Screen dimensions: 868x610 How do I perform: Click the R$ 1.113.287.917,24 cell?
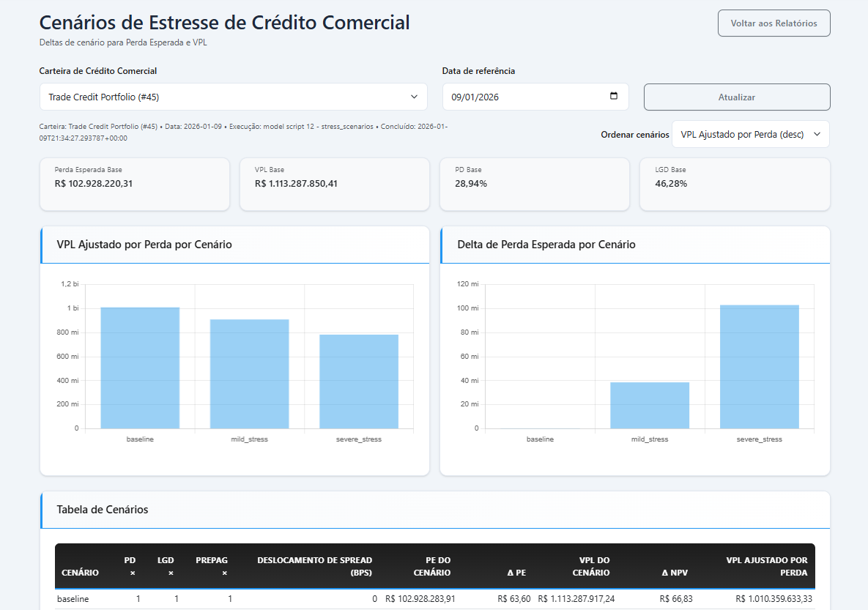(576, 599)
